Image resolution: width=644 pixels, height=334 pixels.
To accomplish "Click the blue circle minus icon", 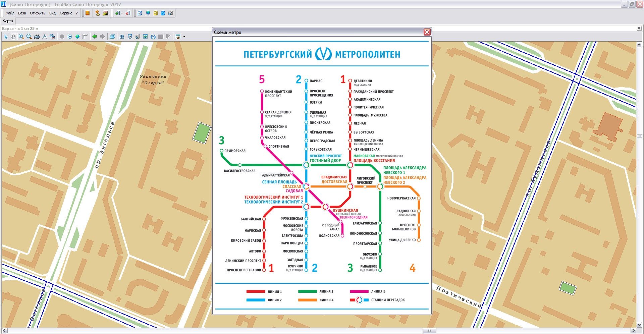I will coord(70,37).
